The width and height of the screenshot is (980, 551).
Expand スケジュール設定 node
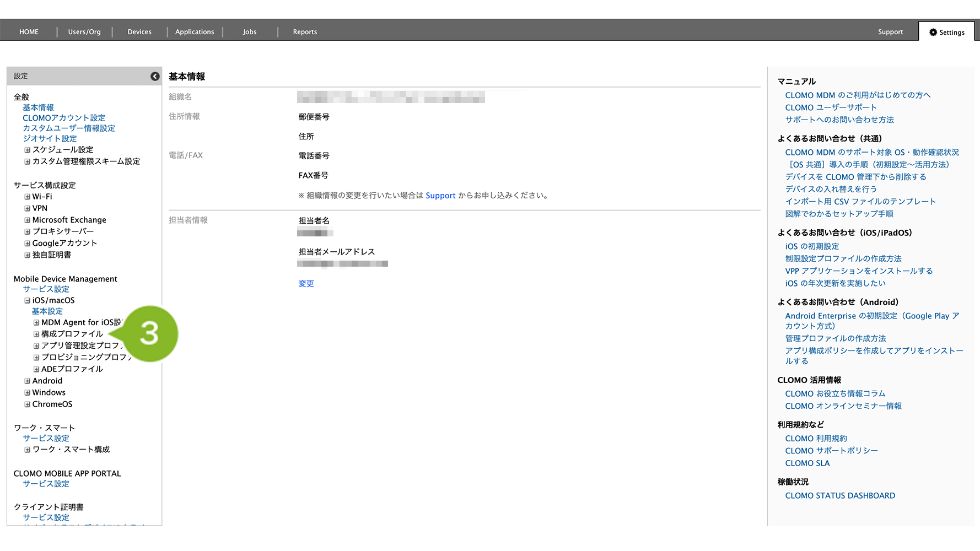click(x=27, y=150)
